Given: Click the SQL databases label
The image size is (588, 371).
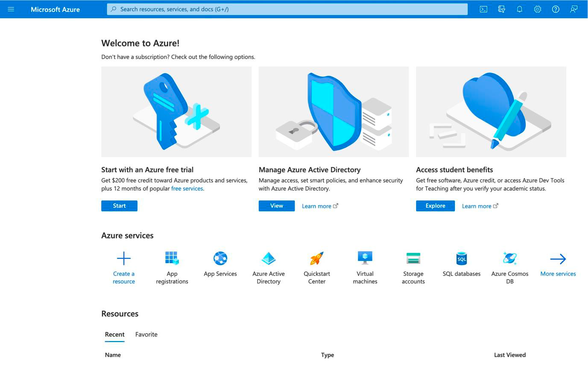Looking at the screenshot, I should pos(462,274).
